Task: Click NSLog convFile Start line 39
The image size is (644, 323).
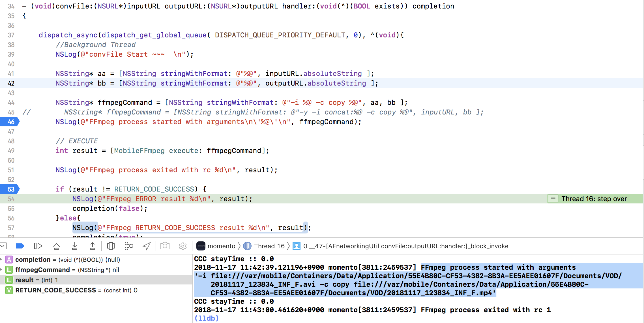Action: 124,54
